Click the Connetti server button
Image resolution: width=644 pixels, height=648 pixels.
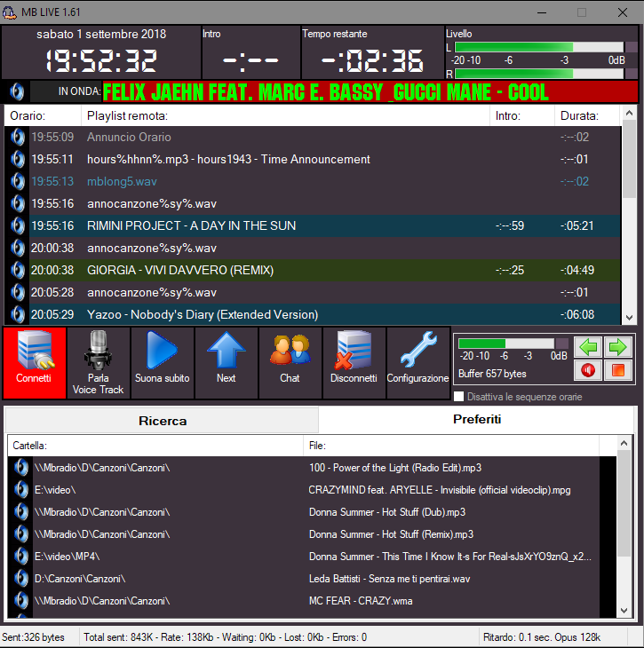35,363
